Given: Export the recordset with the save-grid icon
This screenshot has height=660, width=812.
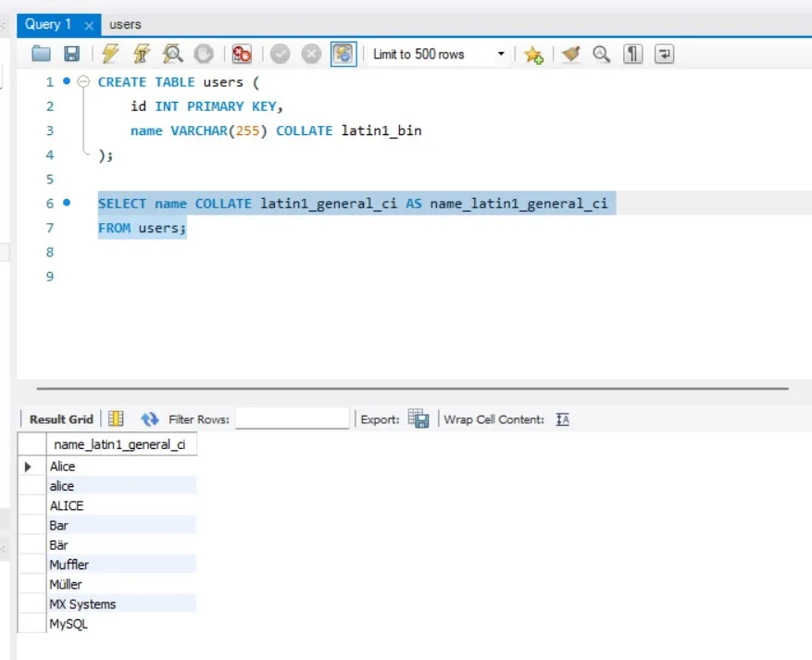Looking at the screenshot, I should click(418, 418).
